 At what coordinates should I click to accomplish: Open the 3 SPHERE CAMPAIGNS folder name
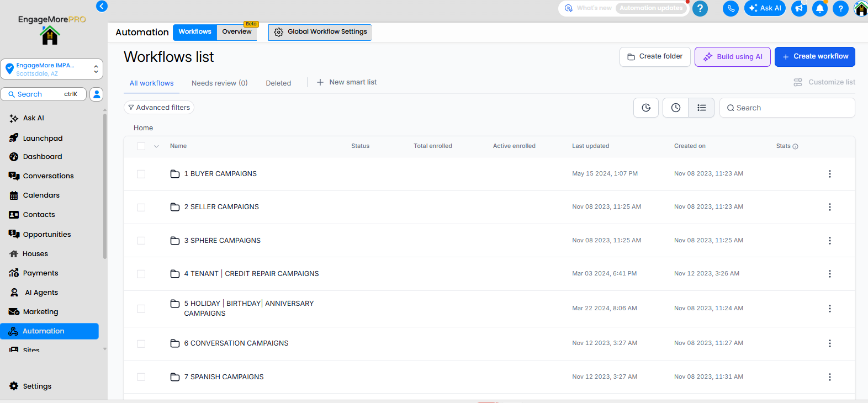click(222, 241)
